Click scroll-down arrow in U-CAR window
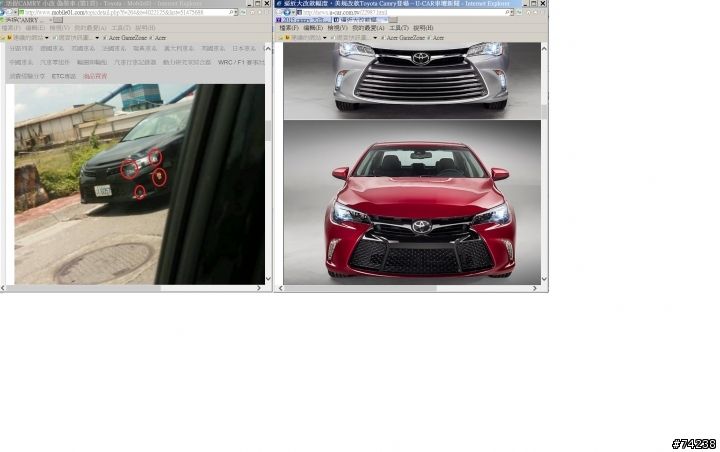720x452 pixels. click(544, 279)
